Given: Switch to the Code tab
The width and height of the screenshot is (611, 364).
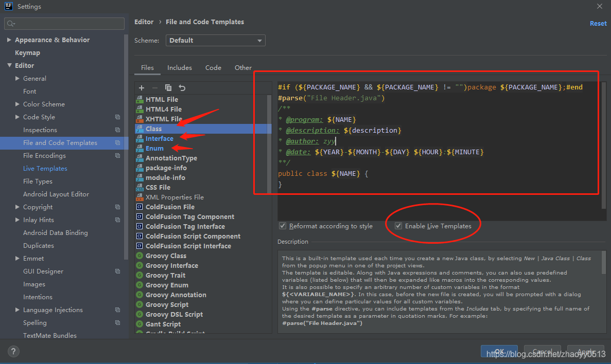Looking at the screenshot, I should click(x=213, y=68).
